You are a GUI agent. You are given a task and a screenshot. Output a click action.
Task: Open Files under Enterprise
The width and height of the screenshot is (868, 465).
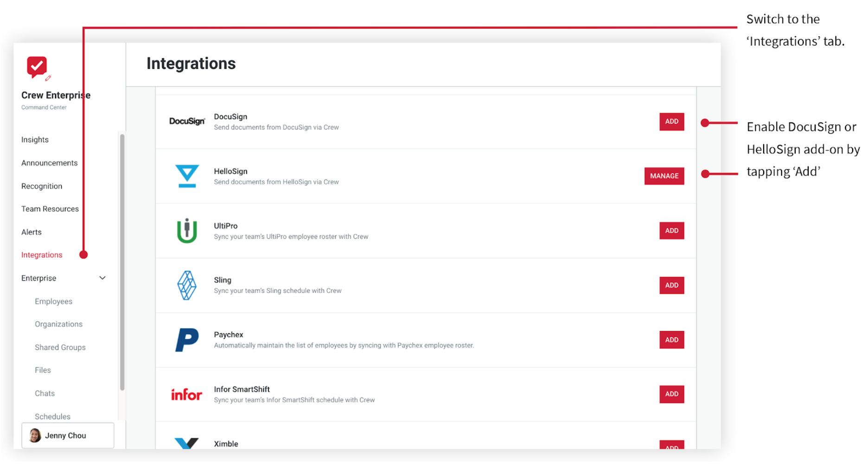pyautogui.click(x=43, y=370)
